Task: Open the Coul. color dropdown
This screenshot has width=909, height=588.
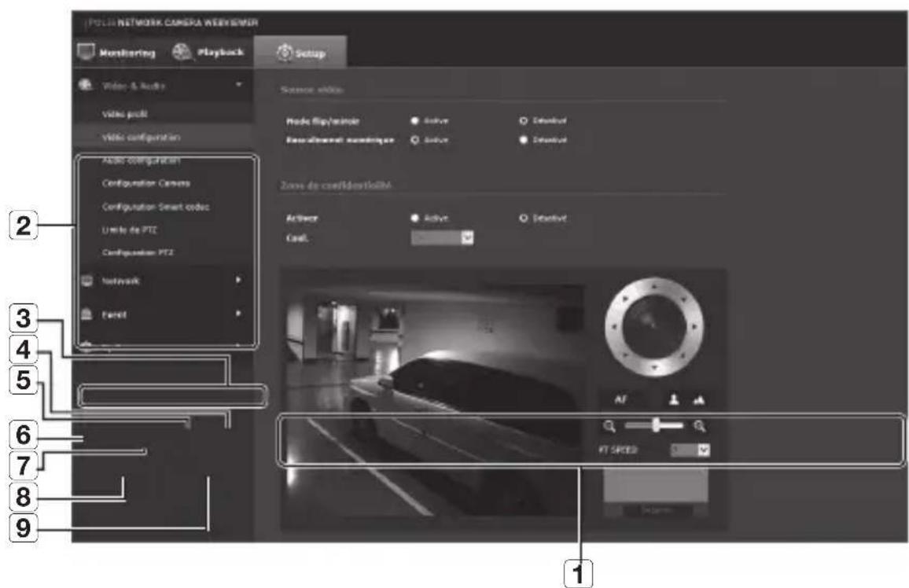Action: 467,237
